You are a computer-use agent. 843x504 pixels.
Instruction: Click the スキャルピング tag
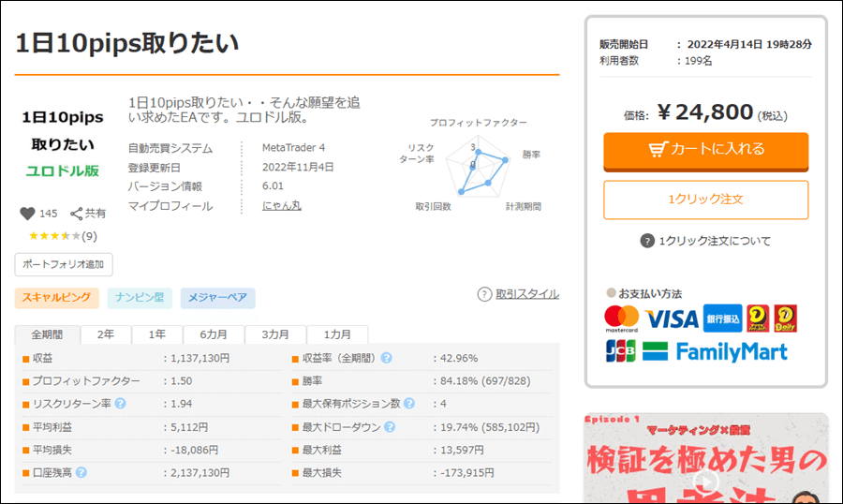56,298
